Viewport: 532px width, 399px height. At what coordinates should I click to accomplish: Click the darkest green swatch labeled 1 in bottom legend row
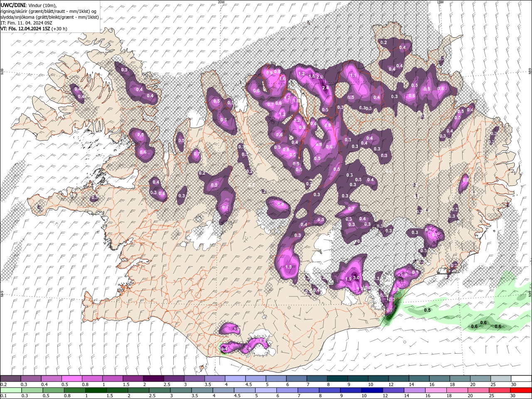96,390
